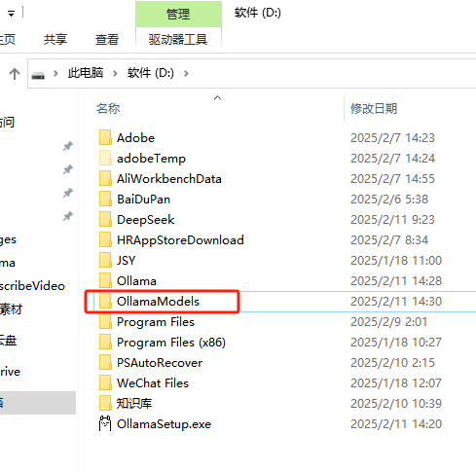The width and height of the screenshot is (476, 472).
Task: Click 软件 (D:) in the address breadcrumb
Action: (x=151, y=73)
